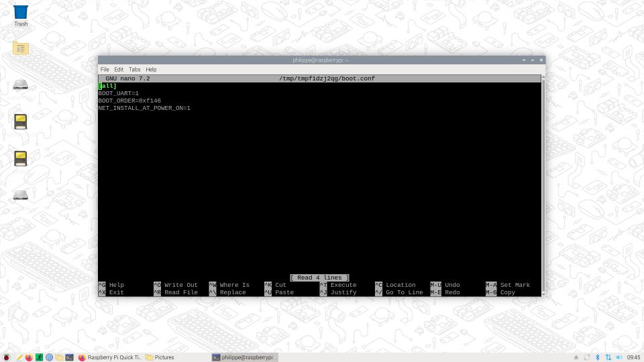The width and height of the screenshot is (644, 362).
Task: Open the terminal Help menu
Action: 151,69
